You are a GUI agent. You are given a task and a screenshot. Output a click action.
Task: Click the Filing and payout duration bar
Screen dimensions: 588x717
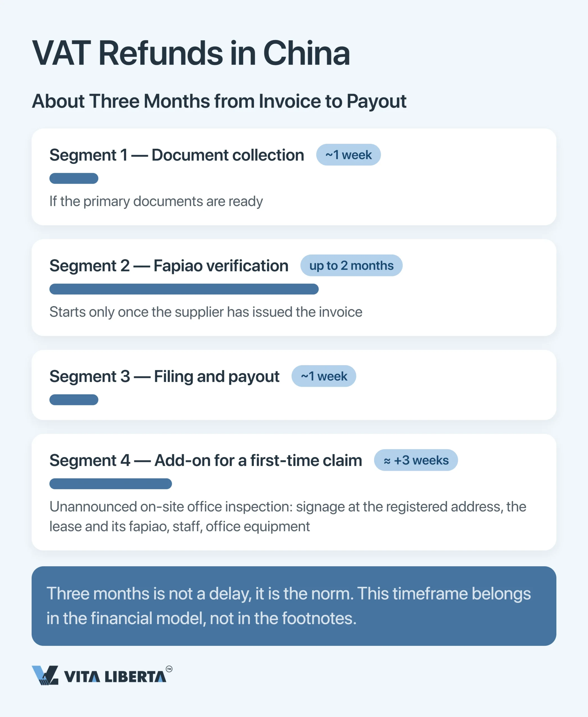coord(74,400)
